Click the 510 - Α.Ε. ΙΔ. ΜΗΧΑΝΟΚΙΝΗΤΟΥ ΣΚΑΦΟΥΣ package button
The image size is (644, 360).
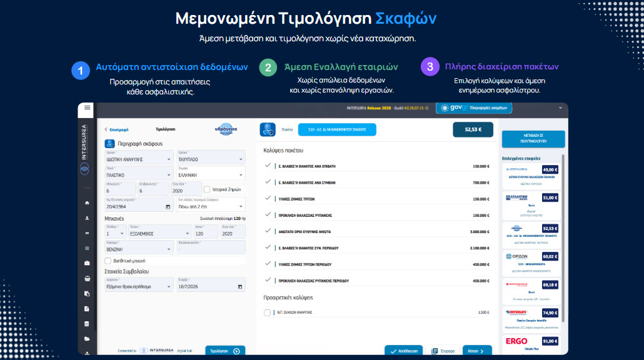tap(337, 130)
